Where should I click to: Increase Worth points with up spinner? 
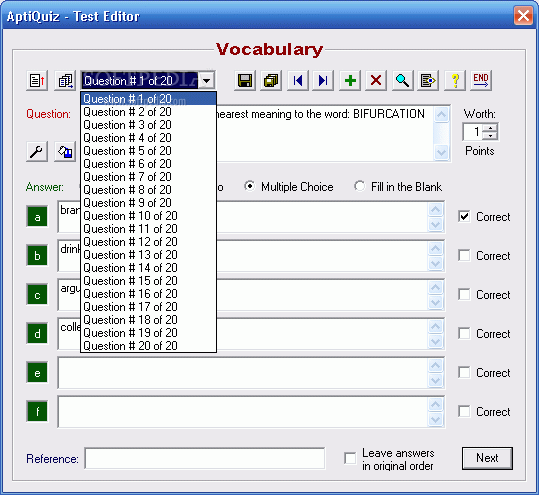(x=490, y=128)
